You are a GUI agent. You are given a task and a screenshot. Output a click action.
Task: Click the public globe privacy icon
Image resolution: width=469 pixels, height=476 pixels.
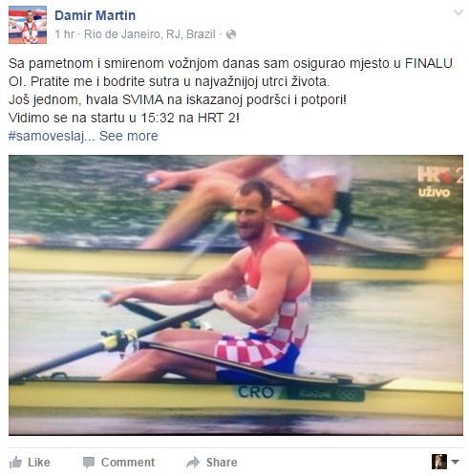pyautogui.click(x=231, y=34)
